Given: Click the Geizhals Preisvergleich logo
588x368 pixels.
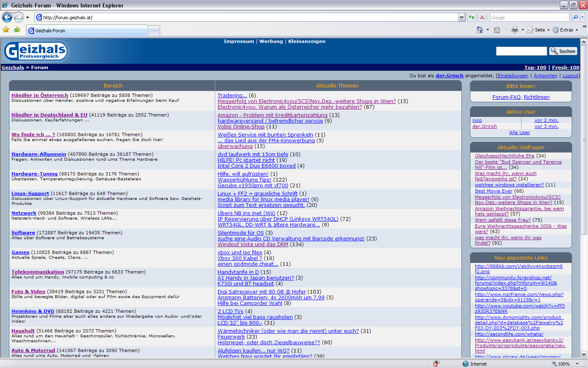Looking at the screenshot, I should [x=36, y=51].
